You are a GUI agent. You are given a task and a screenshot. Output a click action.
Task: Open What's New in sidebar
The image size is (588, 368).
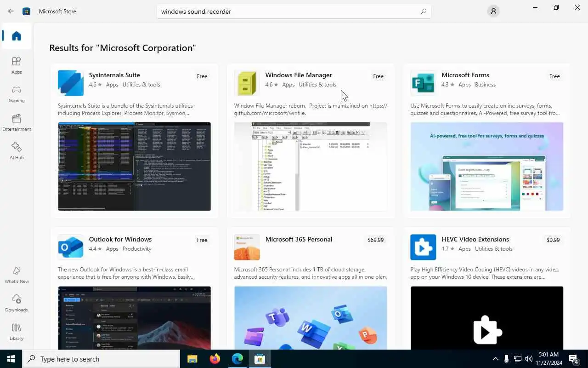17,275
